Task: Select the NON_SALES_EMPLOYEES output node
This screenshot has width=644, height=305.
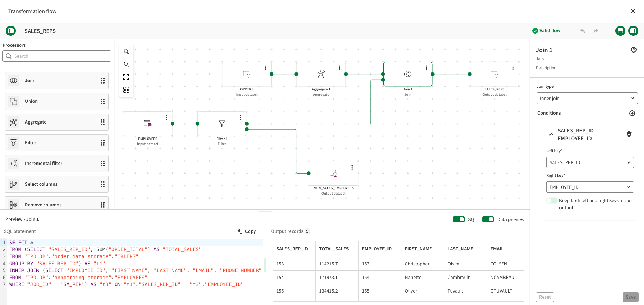Action: (x=334, y=173)
